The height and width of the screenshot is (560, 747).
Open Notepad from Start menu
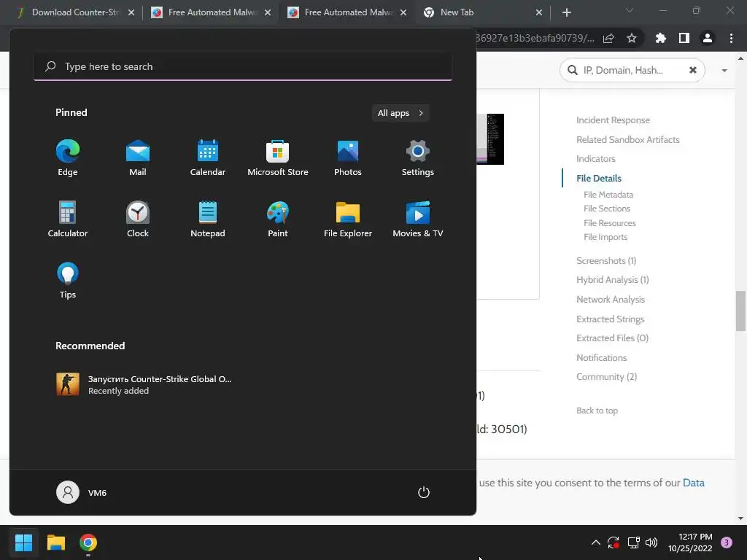click(208, 219)
